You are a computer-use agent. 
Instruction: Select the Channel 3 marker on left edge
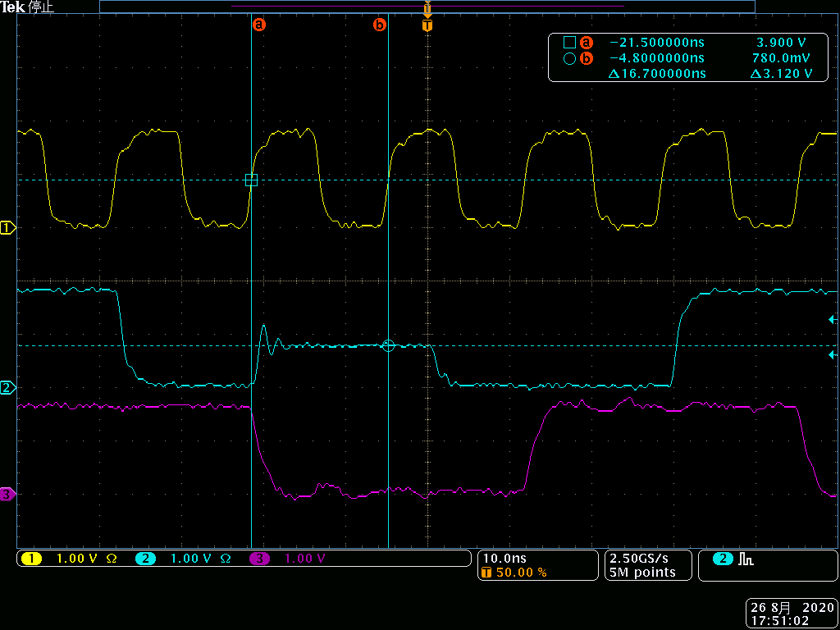(7, 495)
